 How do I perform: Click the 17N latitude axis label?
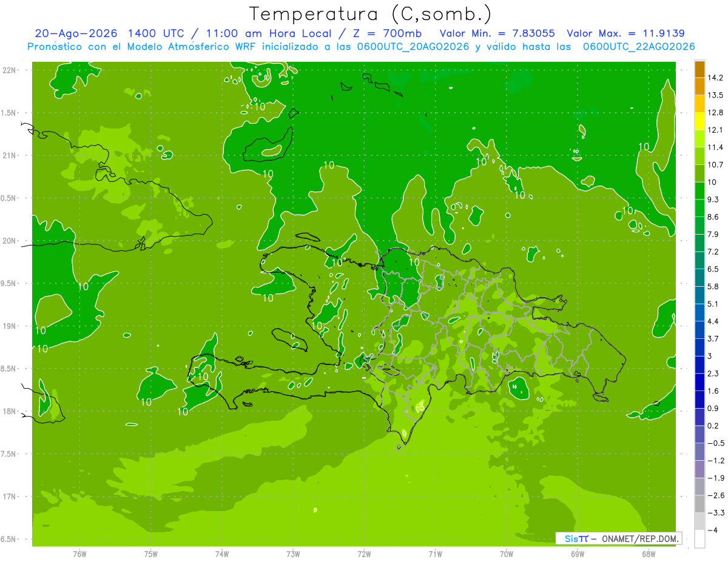pyautogui.click(x=10, y=497)
